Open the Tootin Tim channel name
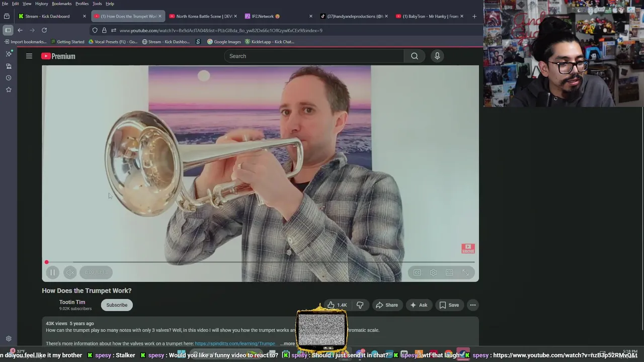This screenshot has height=362, width=644. [x=72, y=302]
